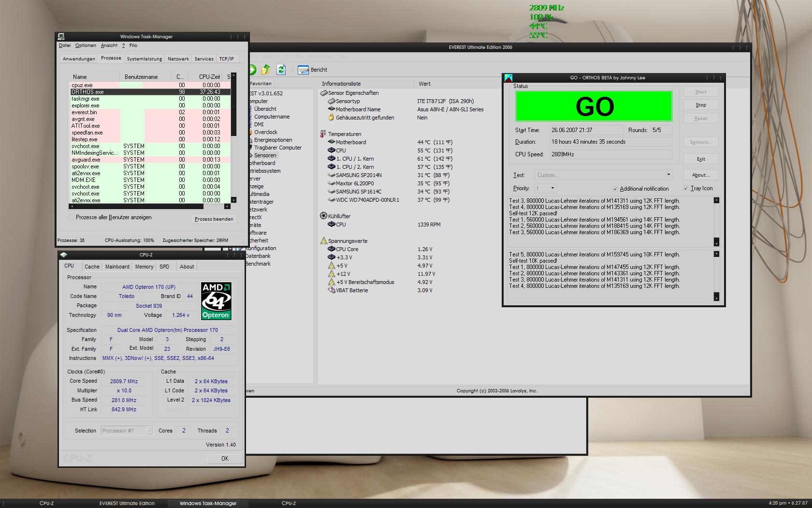
Task: Click the taskbar clock showing 4:20 pm
Action: point(777,503)
